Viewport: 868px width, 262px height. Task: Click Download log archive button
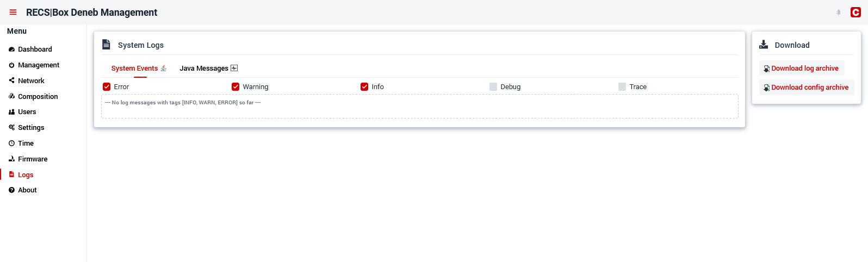point(802,68)
